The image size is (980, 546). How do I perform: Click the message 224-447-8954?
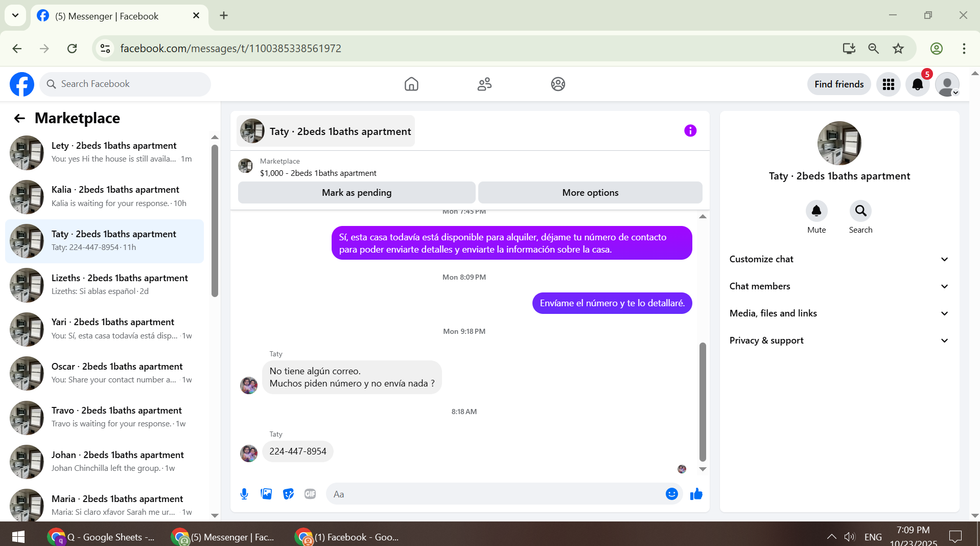click(298, 451)
